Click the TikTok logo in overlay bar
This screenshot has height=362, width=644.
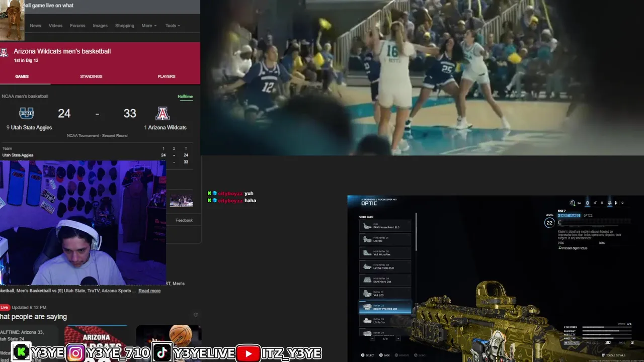(162, 353)
